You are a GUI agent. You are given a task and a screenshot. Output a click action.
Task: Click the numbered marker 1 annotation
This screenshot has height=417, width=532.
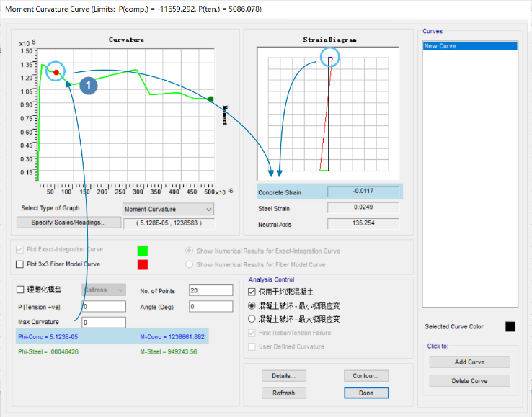tap(87, 86)
